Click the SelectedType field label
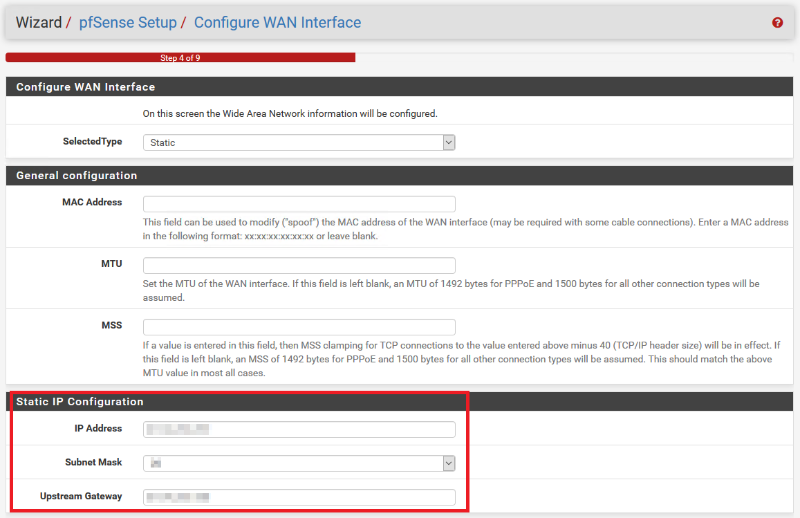Image resolution: width=800 pixels, height=518 pixels. [x=92, y=141]
